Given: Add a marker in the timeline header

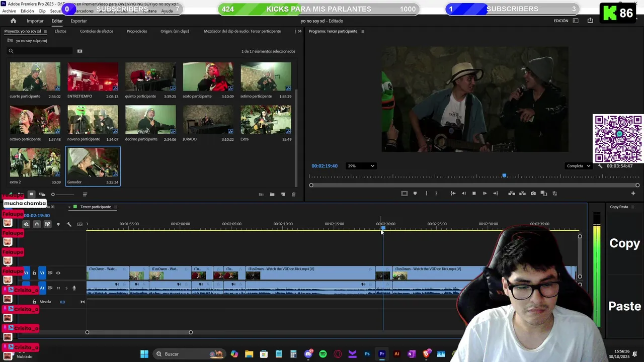Looking at the screenshot, I should [58, 224].
